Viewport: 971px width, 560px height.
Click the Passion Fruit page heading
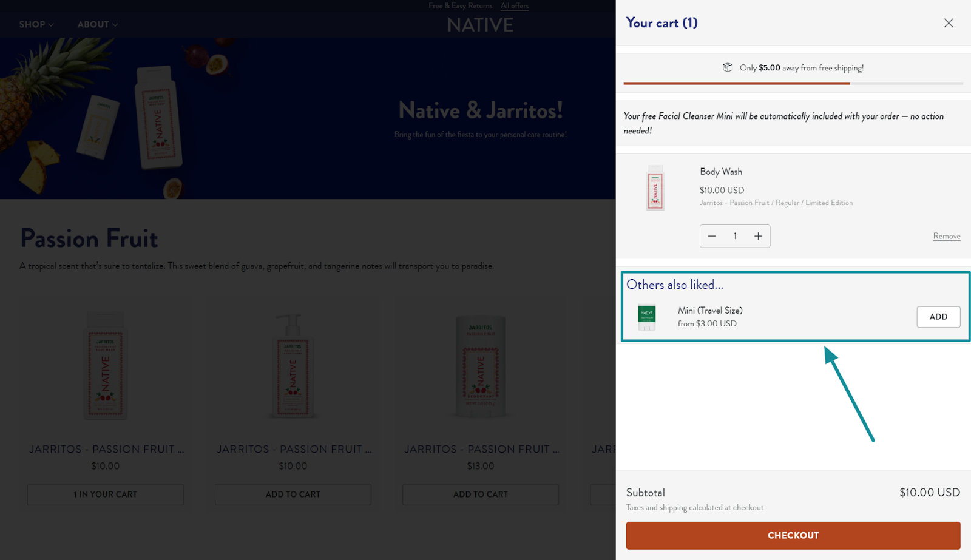point(89,238)
